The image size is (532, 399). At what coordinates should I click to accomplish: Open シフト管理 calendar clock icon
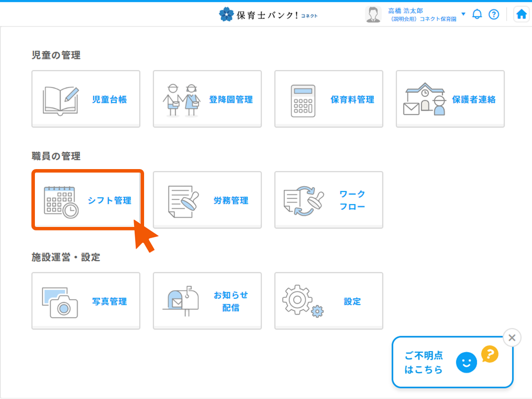[x=61, y=201]
